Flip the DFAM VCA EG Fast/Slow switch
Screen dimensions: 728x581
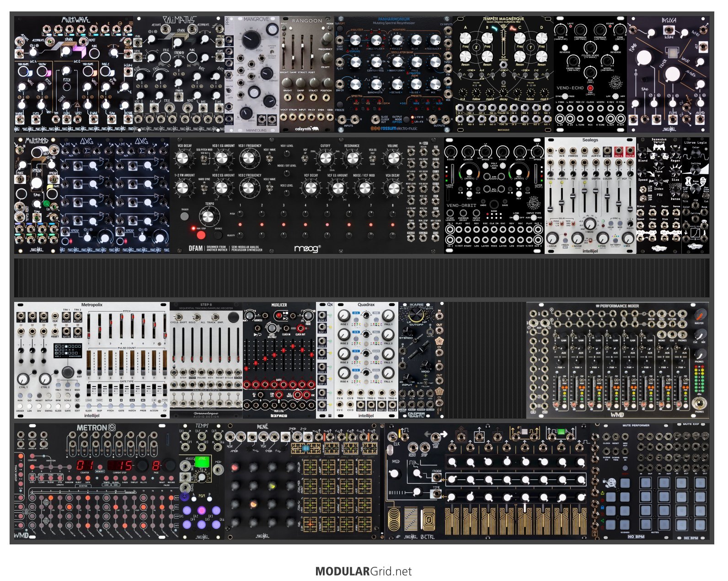tap(372, 158)
